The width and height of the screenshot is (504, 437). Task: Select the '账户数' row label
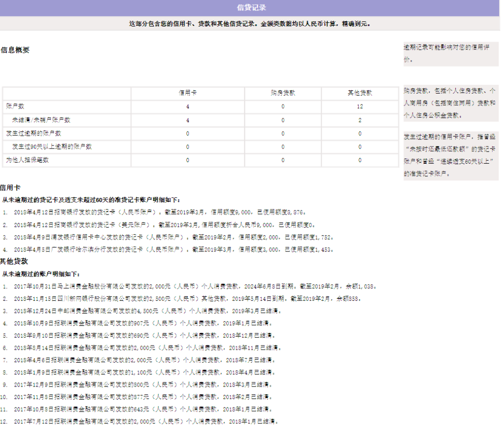(x=15, y=106)
